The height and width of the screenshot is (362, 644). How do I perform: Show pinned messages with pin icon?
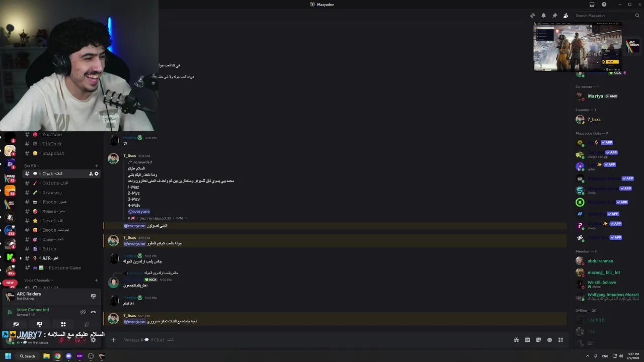554,16
